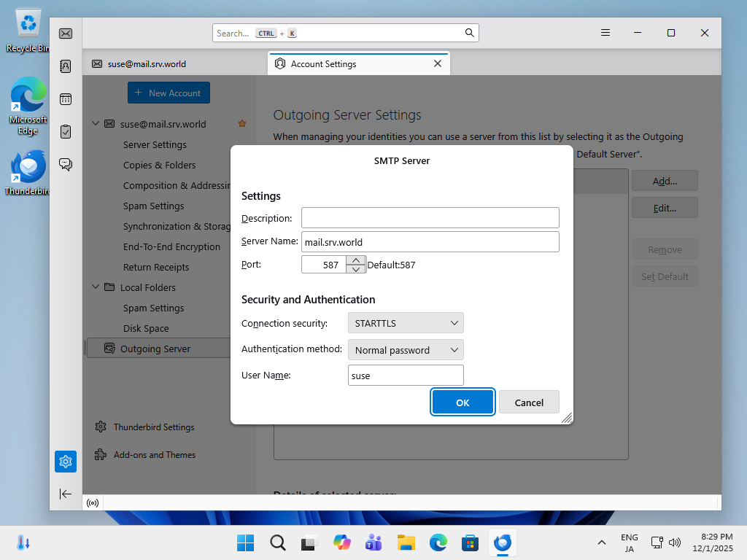Image resolution: width=747 pixels, height=560 pixels.
Task: Click OK to save SMTP server
Action: [462, 402]
